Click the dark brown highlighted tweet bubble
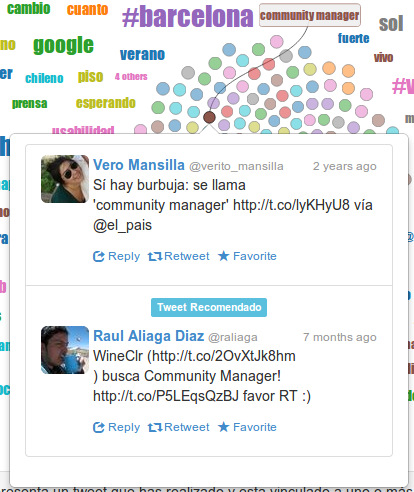 (209, 117)
